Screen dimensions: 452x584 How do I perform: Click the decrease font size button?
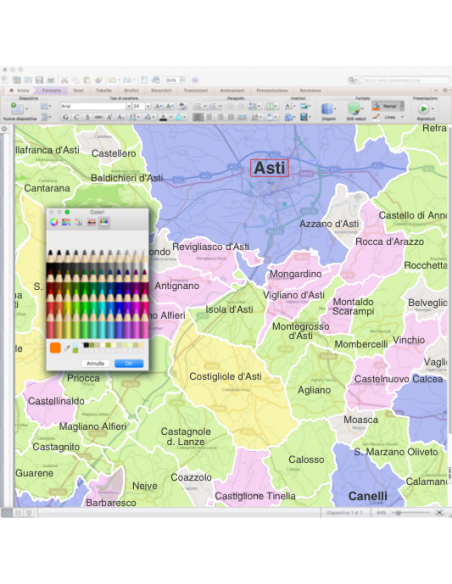(169, 106)
